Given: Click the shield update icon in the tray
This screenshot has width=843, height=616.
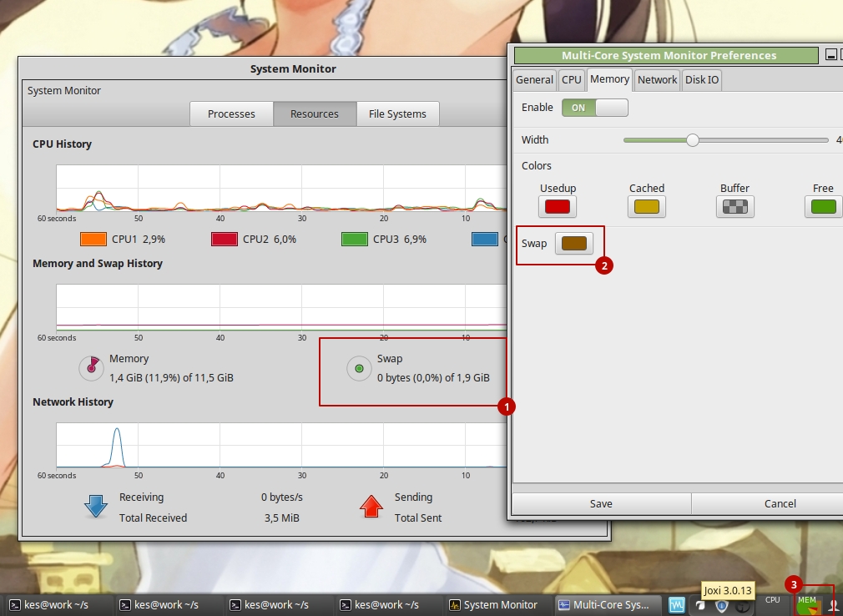Looking at the screenshot, I should coord(721,607).
